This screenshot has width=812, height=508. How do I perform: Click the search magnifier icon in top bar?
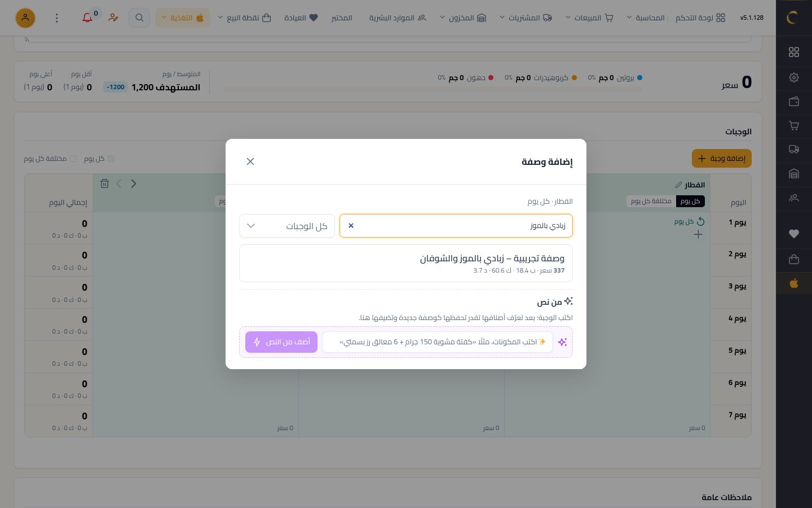coord(139,17)
